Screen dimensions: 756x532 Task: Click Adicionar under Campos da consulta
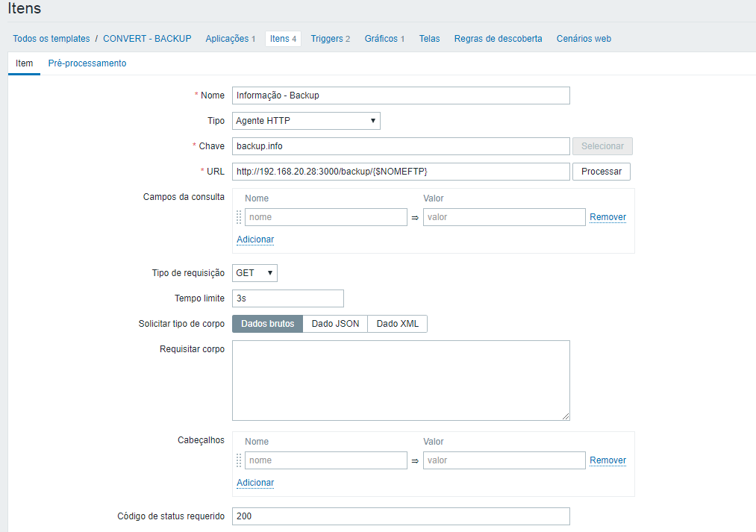coord(255,240)
